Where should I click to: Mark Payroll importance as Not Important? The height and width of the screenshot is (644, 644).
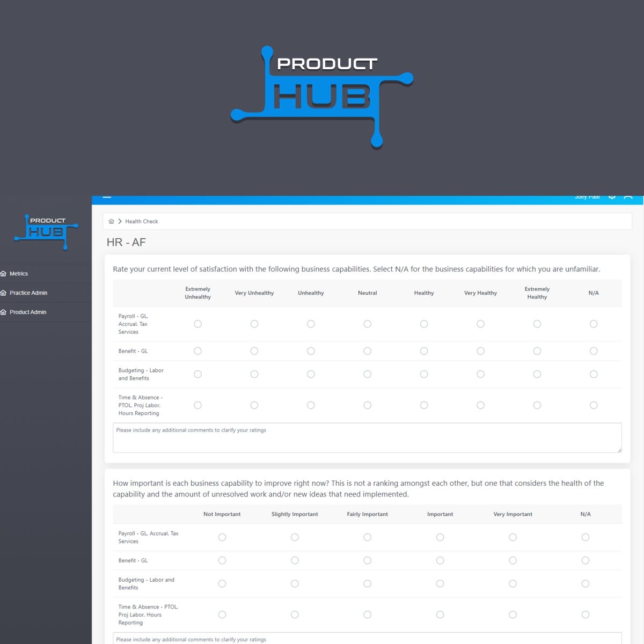click(x=222, y=537)
